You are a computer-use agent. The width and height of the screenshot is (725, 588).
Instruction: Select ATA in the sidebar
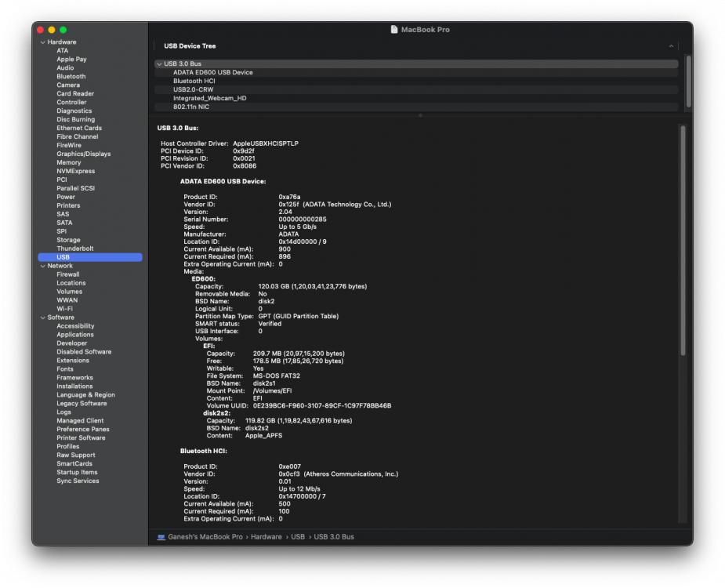[63, 50]
